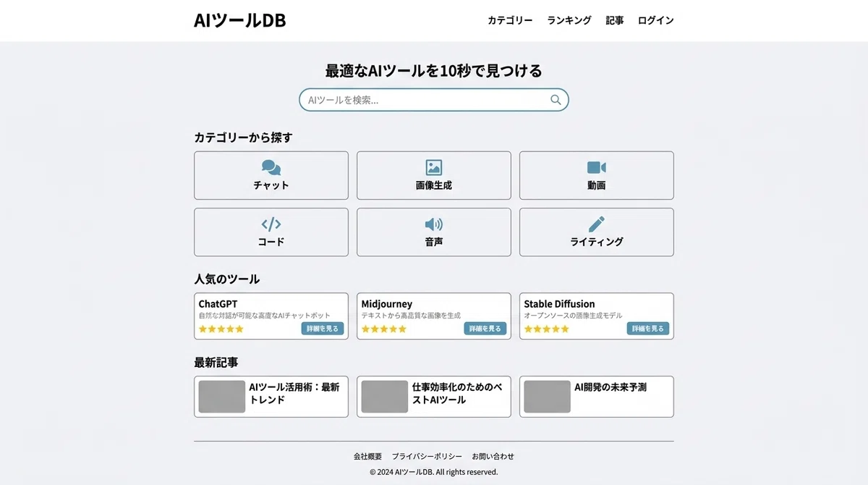Viewport: 868px width, 485px height.
Task: Click the ログイン link in header
Action: [656, 20]
